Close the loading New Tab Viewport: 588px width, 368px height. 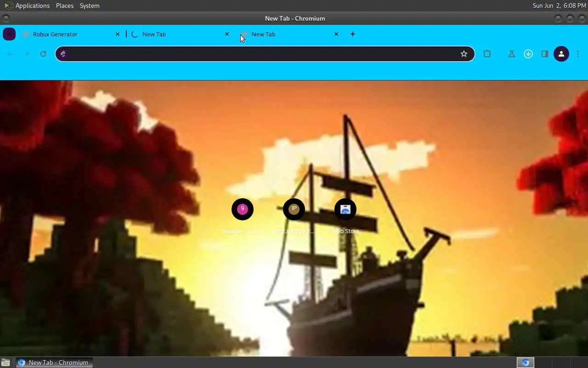pyautogui.click(x=227, y=34)
